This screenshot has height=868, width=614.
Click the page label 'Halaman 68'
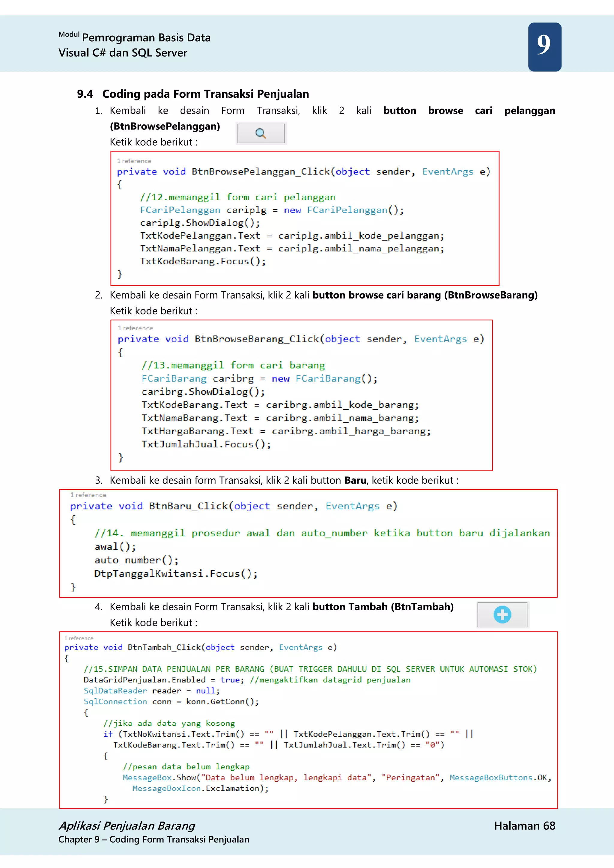(x=524, y=826)
